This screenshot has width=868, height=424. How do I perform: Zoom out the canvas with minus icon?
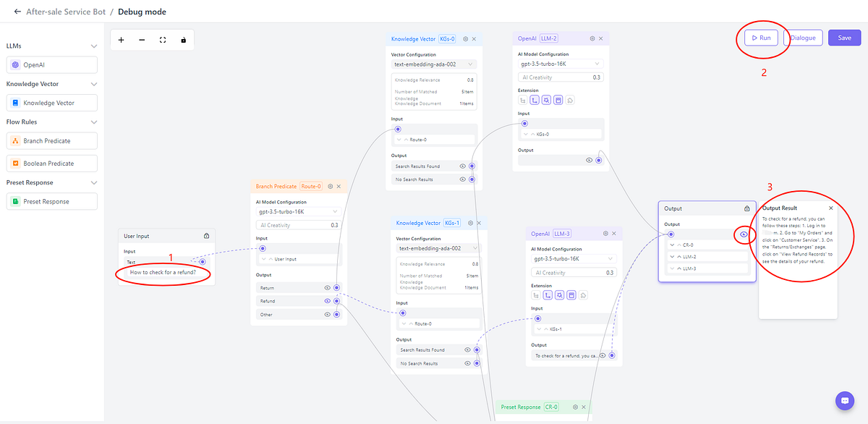[x=142, y=40]
